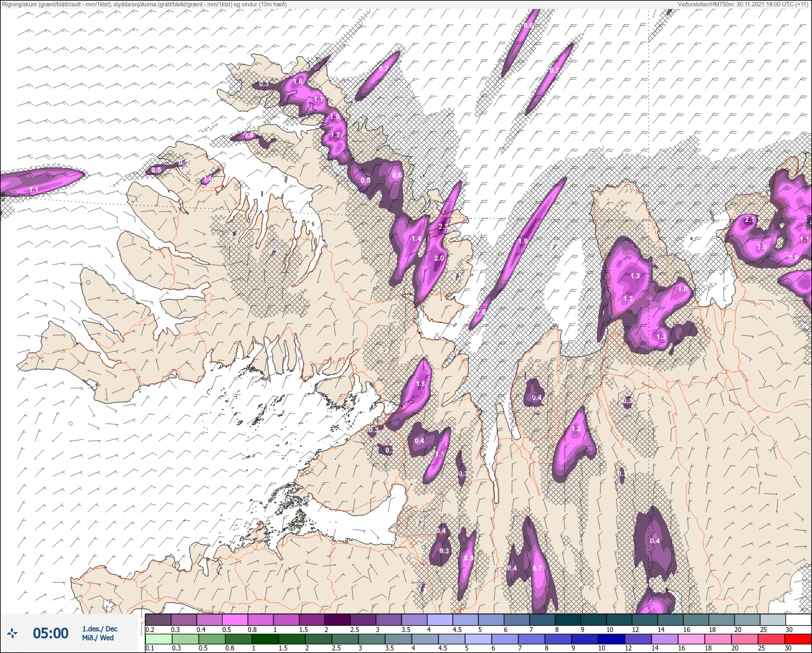812x653 pixels.
Task: Click the 0.9 snowfall value near the east edge
Action: (x=793, y=257)
